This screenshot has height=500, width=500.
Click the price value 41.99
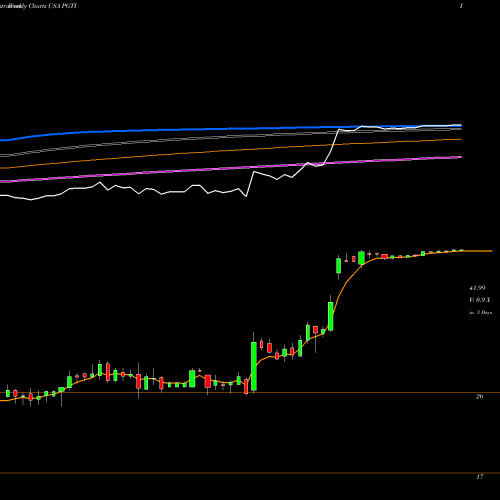tap(477, 288)
